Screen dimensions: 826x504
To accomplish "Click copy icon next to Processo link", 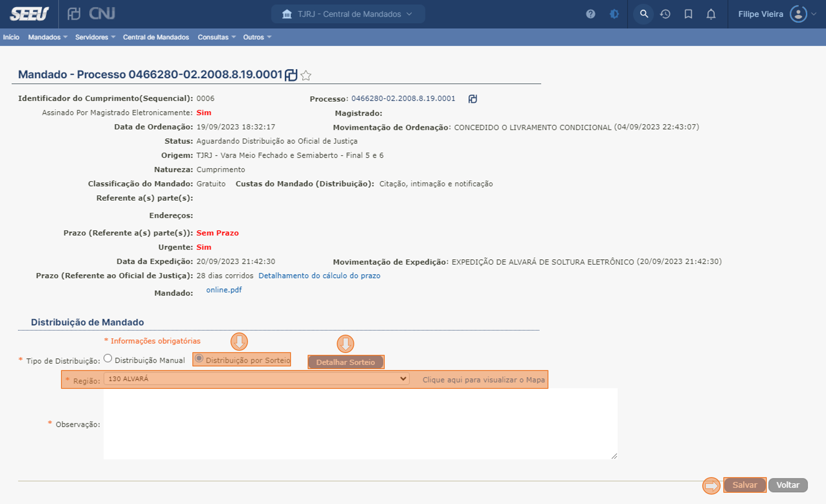I will (x=473, y=99).
